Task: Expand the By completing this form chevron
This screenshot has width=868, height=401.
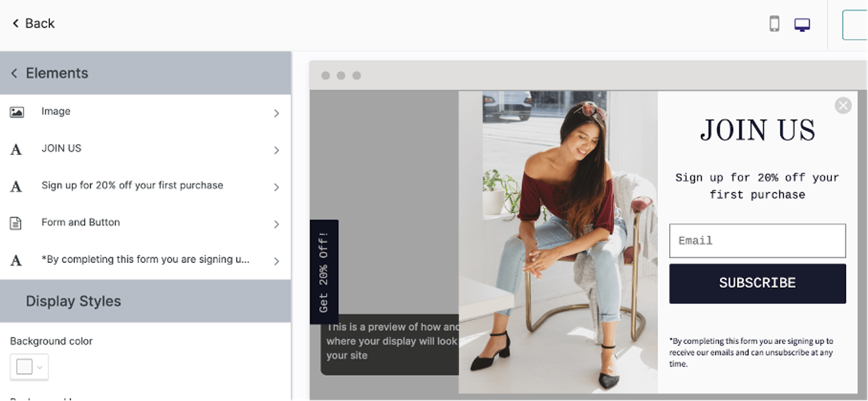Action: click(277, 261)
